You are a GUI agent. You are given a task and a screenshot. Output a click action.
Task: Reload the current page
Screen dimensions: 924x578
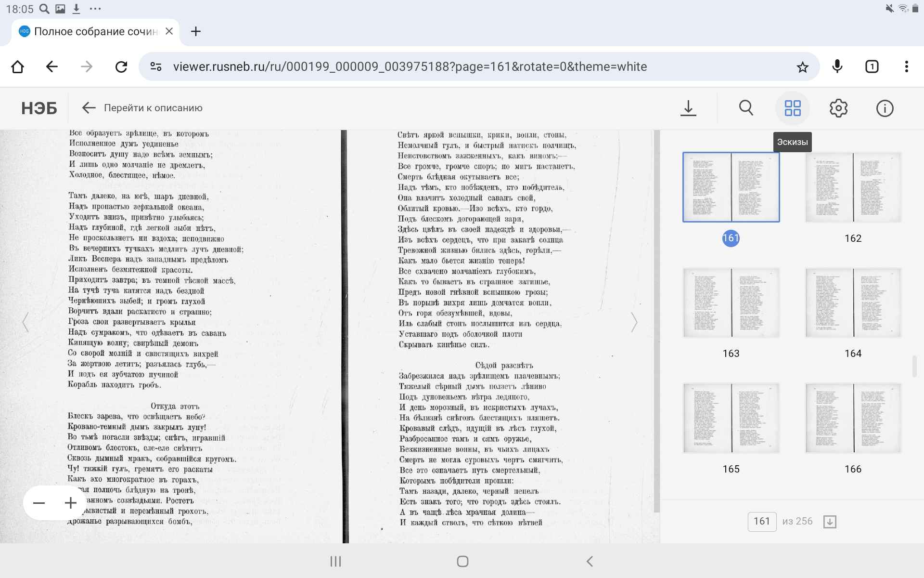click(x=121, y=67)
